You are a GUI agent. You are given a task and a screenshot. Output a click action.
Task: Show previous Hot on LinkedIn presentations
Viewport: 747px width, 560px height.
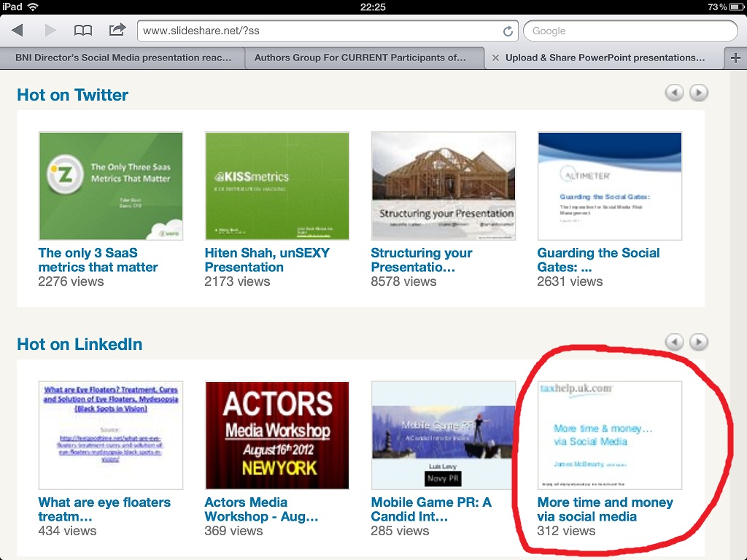coord(675,342)
